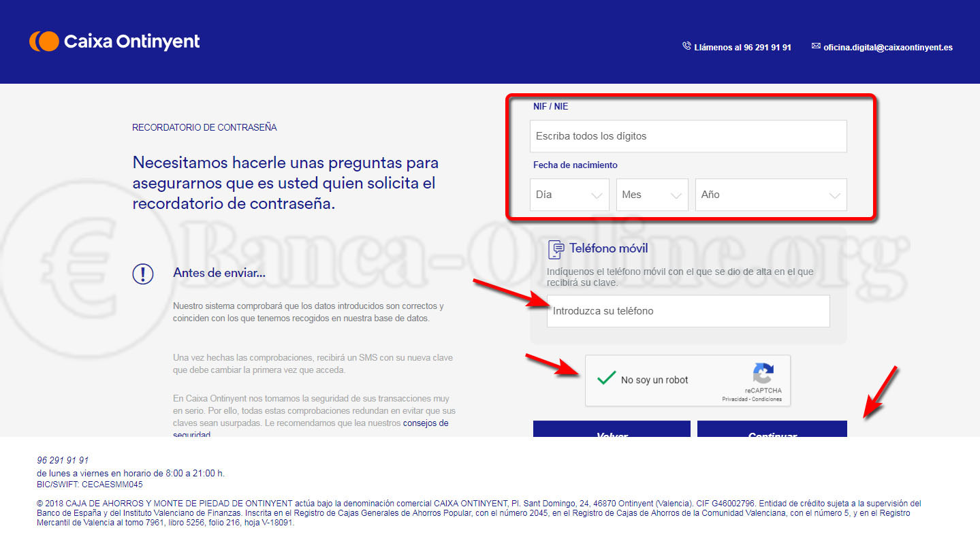980x539 pixels.
Task: Click the footer phone number 96 291 91 91
Action: pos(63,460)
